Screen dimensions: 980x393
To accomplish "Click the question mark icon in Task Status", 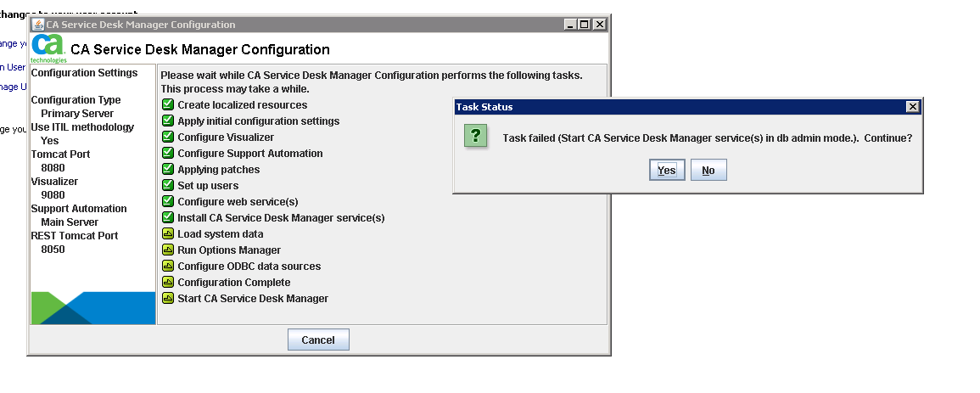I will [x=476, y=136].
